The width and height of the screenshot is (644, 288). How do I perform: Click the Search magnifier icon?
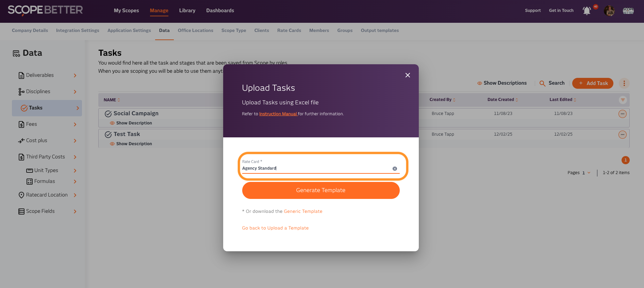(x=542, y=83)
